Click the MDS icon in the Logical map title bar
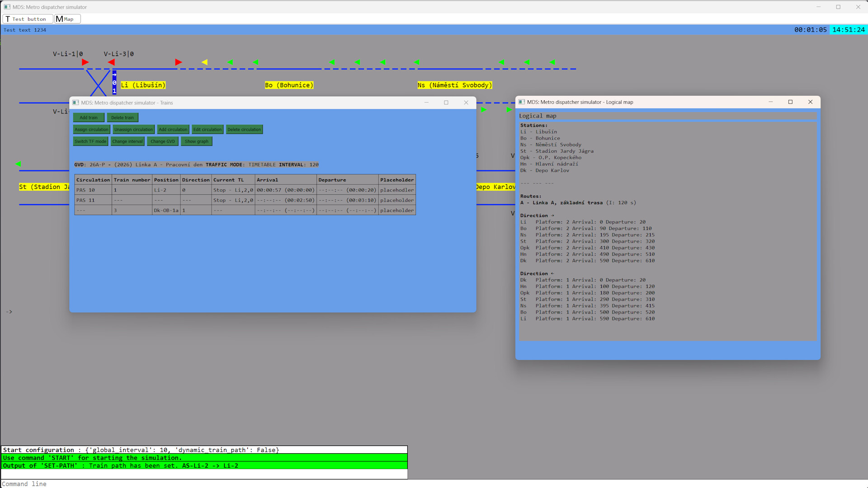 522,102
